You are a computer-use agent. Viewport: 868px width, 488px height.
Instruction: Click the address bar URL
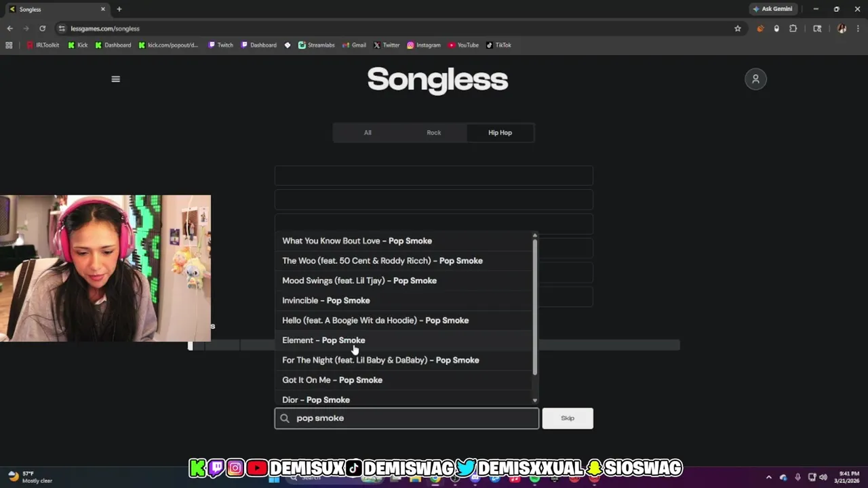[105, 28]
